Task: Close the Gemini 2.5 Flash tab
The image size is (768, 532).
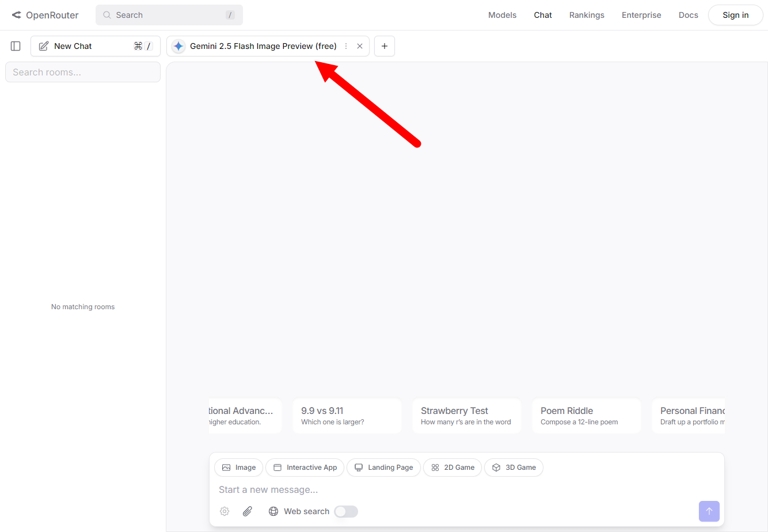Action: tap(360, 46)
